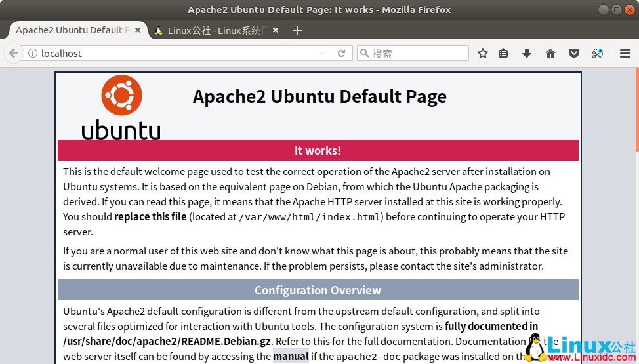Show bookmarks list icon
Screen dimensions: 639x364
[503, 53]
